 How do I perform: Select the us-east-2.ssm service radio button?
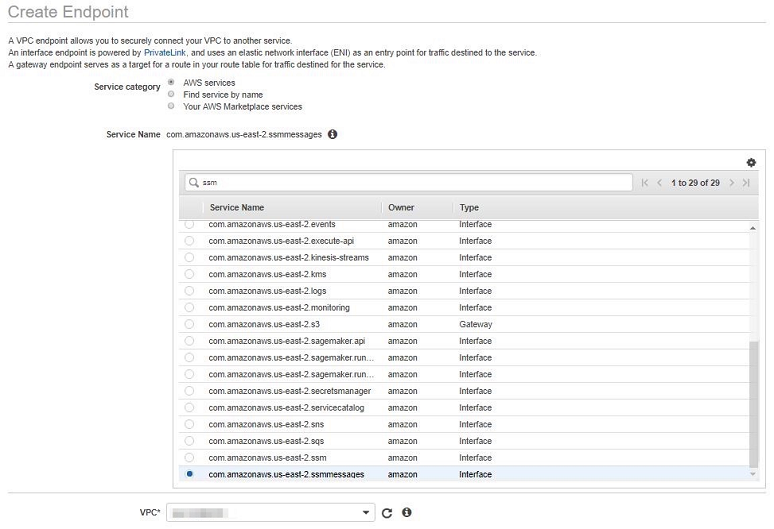[189, 458]
